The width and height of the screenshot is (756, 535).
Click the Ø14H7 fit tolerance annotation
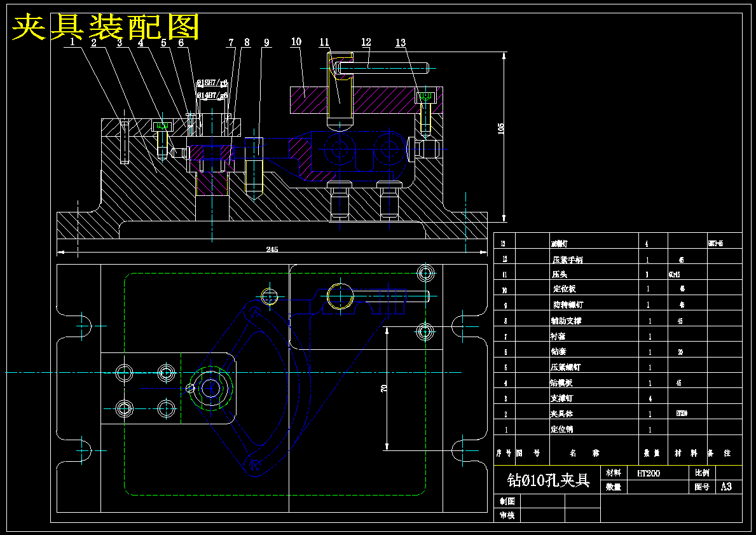(x=212, y=95)
